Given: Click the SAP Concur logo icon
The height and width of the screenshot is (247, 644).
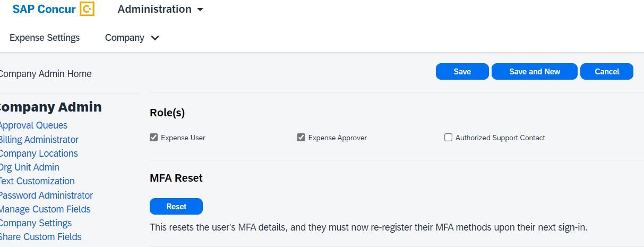Looking at the screenshot, I should (87, 9).
